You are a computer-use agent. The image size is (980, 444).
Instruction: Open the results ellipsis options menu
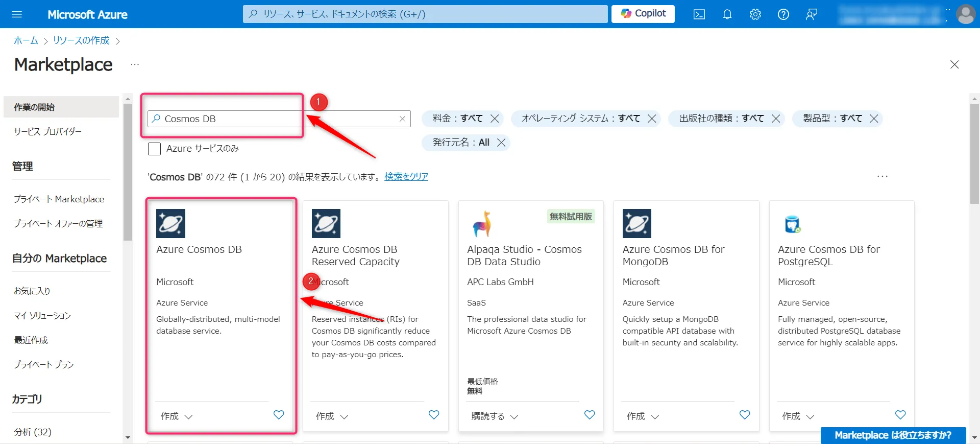883,176
